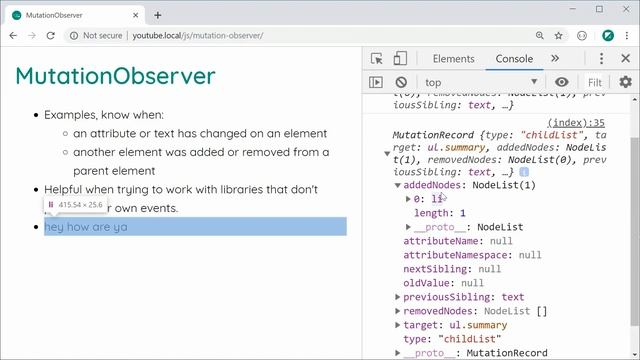Toggle device toolbar in DevTools
Viewport: 640px width, 360px height.
pyautogui.click(x=400, y=59)
